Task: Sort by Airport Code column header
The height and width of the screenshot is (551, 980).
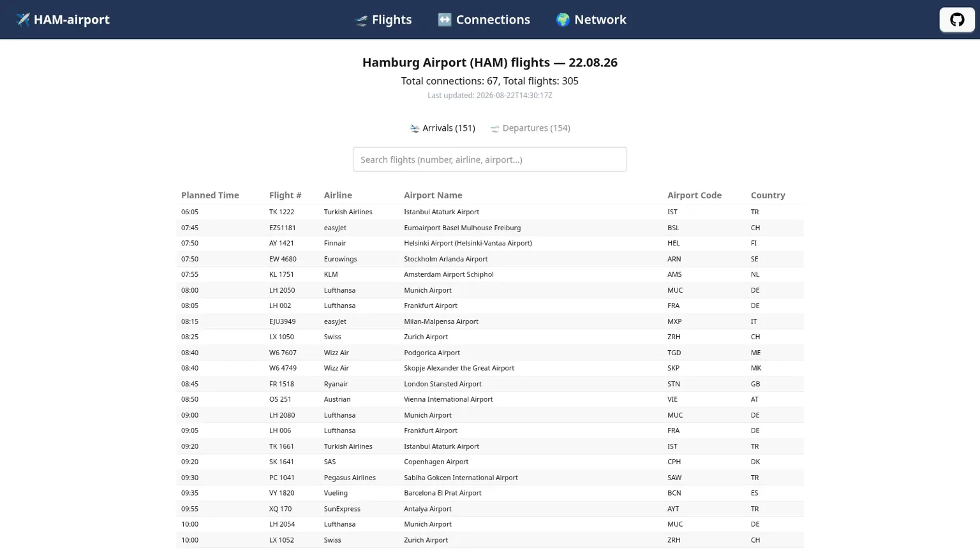Action: (x=694, y=195)
